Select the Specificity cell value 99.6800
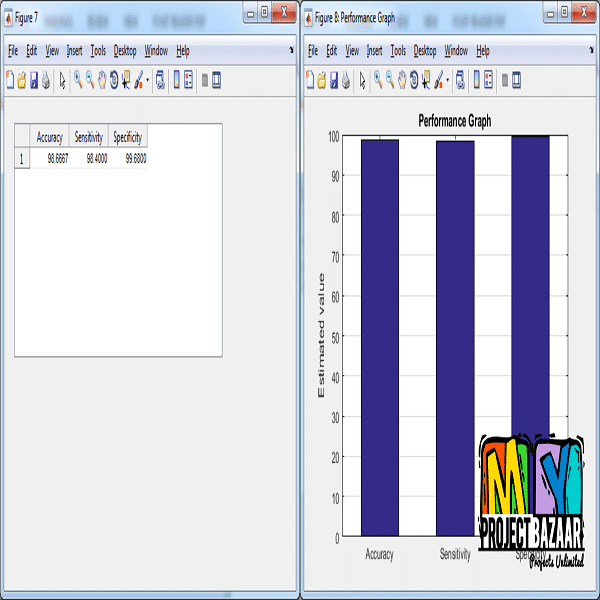The width and height of the screenshot is (600, 600). click(129, 158)
